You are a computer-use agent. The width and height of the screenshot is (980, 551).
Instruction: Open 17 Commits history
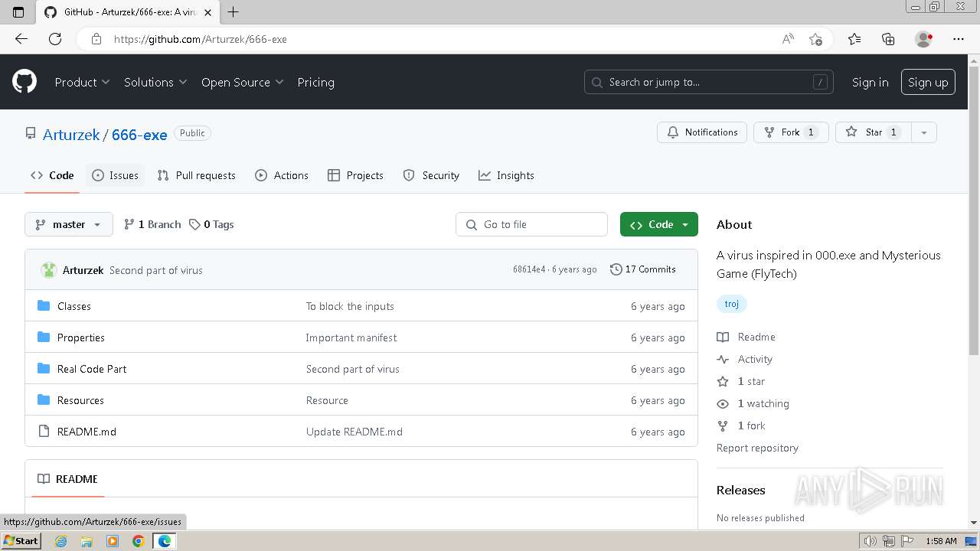pyautogui.click(x=643, y=269)
